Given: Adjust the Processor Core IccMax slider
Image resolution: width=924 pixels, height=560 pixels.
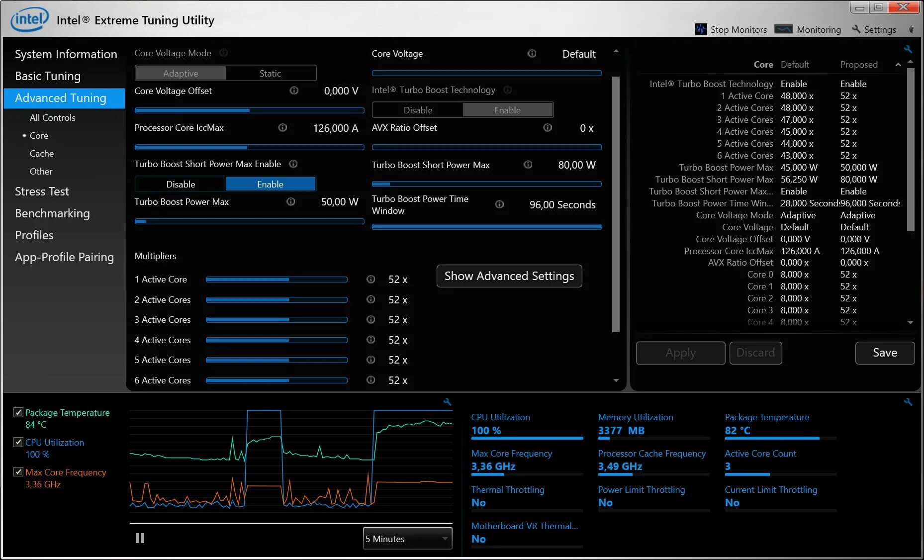Looking at the screenshot, I should pyautogui.click(x=249, y=147).
